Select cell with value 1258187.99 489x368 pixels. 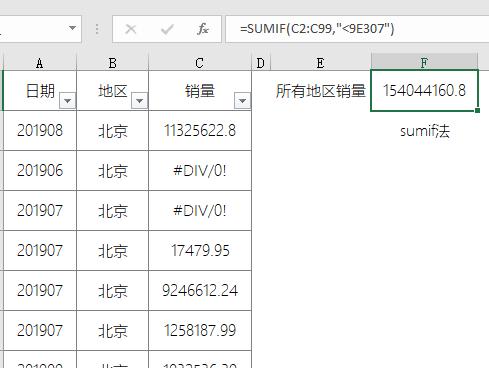[x=200, y=331]
